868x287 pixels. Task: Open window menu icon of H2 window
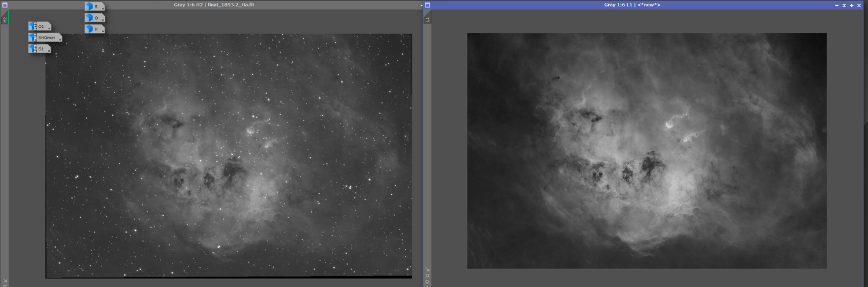tap(5, 5)
